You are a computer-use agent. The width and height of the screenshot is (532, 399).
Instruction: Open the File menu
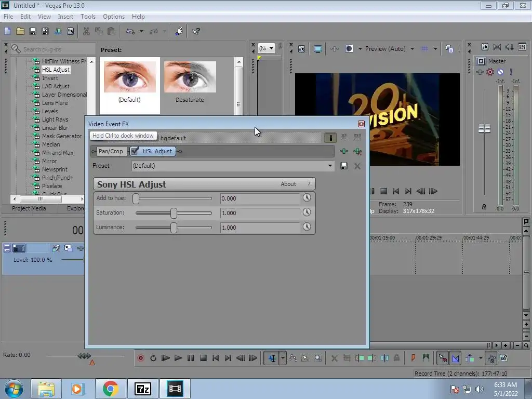8,17
